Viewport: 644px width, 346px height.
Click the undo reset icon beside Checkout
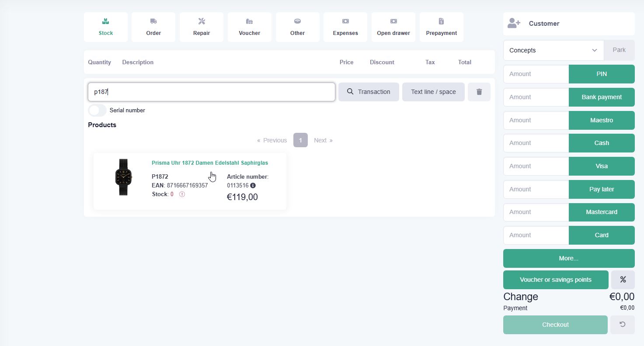coord(622,325)
